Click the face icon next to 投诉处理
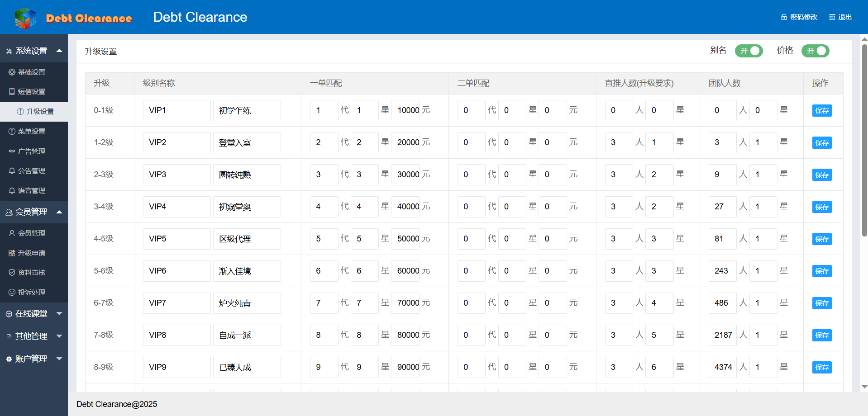Image resolution: width=868 pixels, height=416 pixels. (x=12, y=292)
